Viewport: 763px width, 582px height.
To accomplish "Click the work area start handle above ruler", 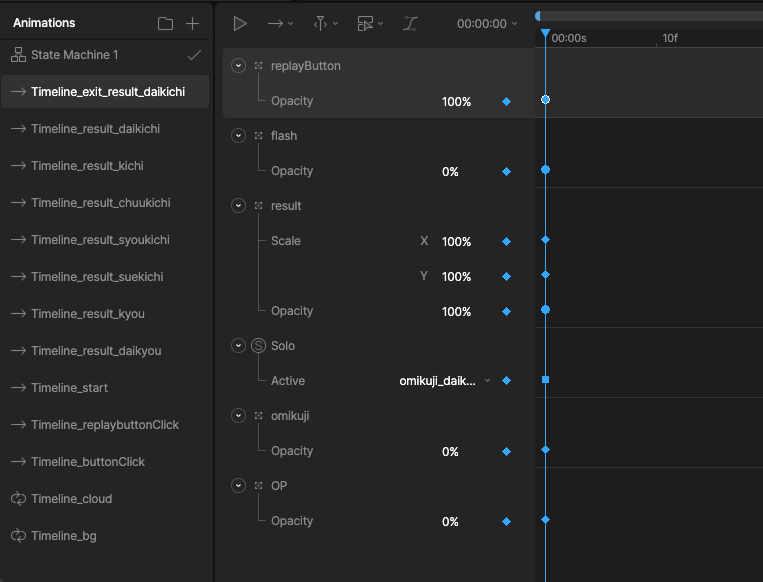I will click(538, 16).
